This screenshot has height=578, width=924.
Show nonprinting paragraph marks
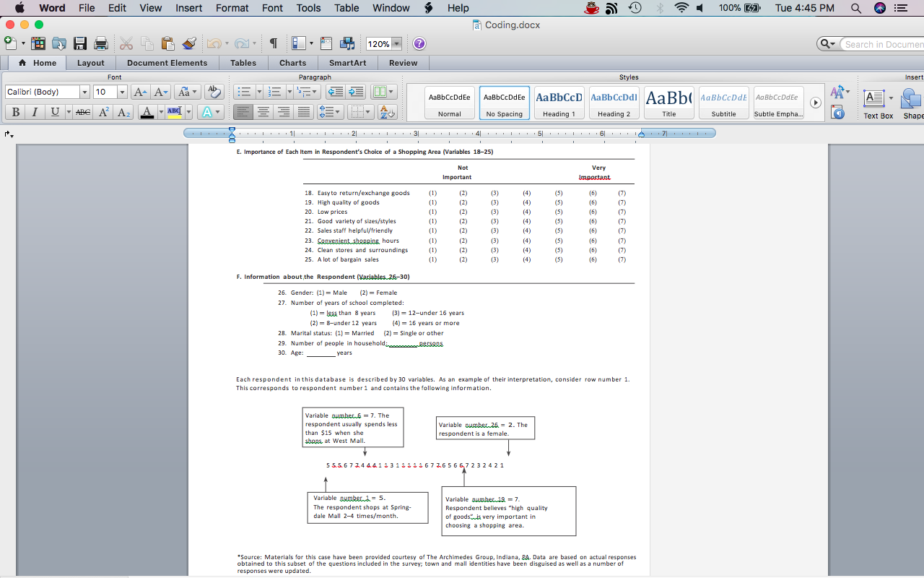pos(274,44)
